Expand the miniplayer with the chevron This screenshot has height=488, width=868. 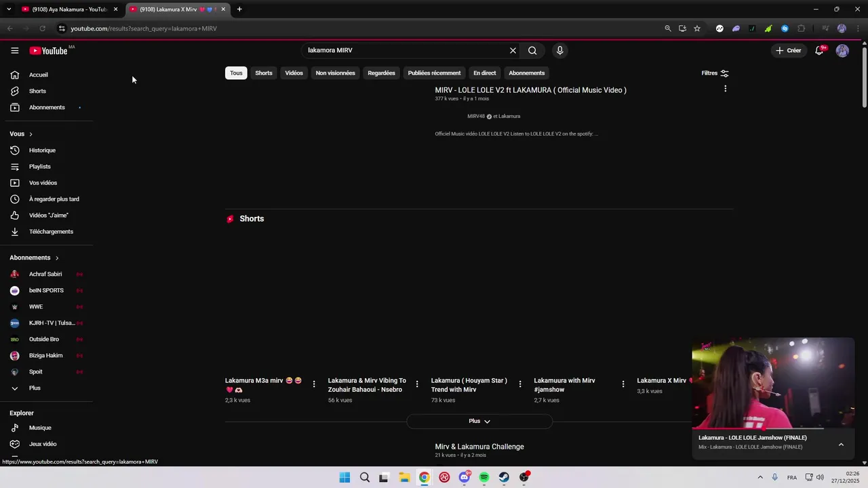(841, 445)
